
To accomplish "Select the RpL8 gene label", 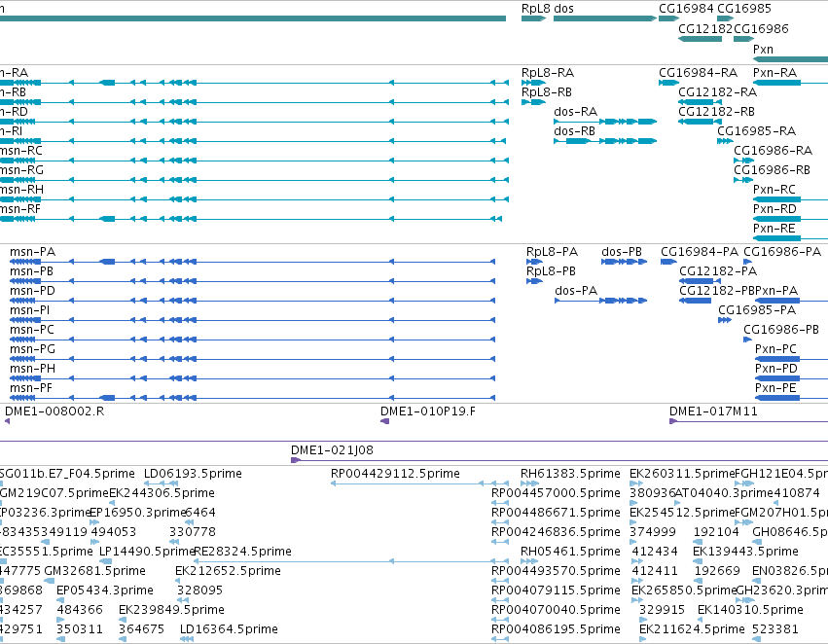I will (x=535, y=9).
